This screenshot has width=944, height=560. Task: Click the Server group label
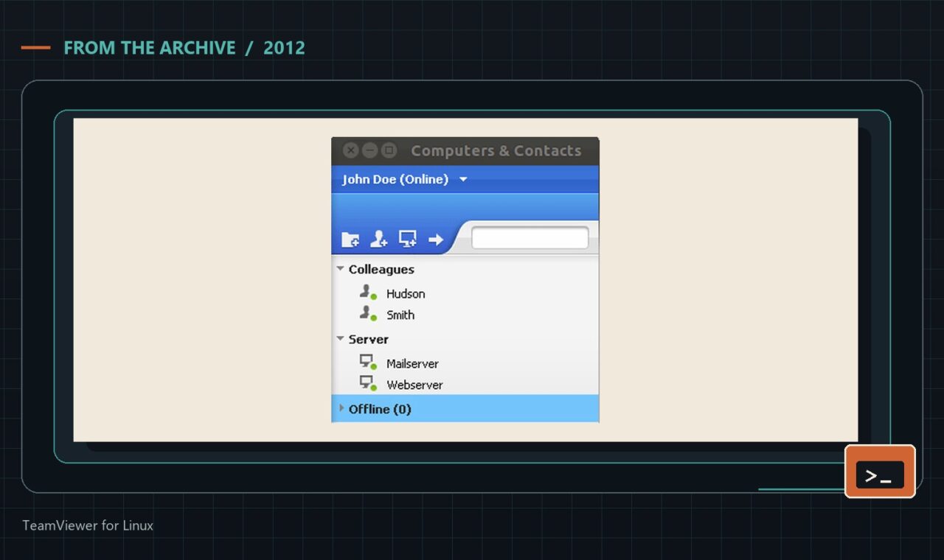coord(368,340)
